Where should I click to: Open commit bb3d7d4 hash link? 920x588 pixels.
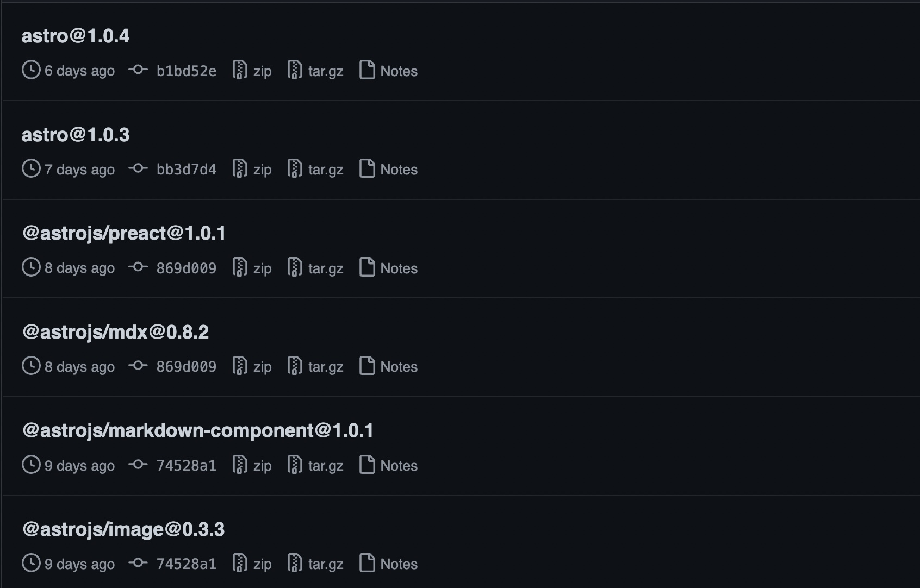point(186,170)
